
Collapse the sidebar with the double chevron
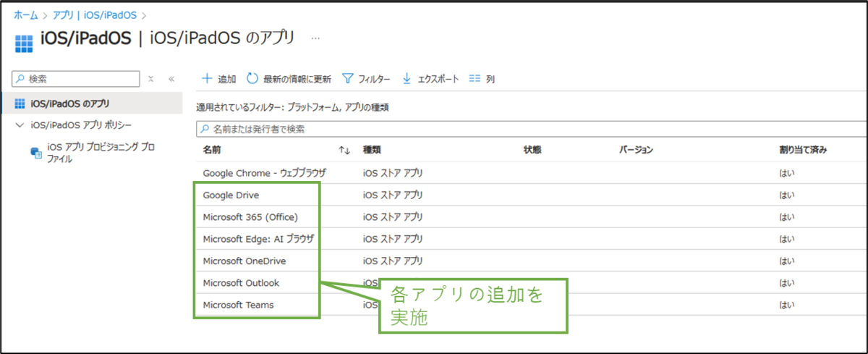pos(171,79)
